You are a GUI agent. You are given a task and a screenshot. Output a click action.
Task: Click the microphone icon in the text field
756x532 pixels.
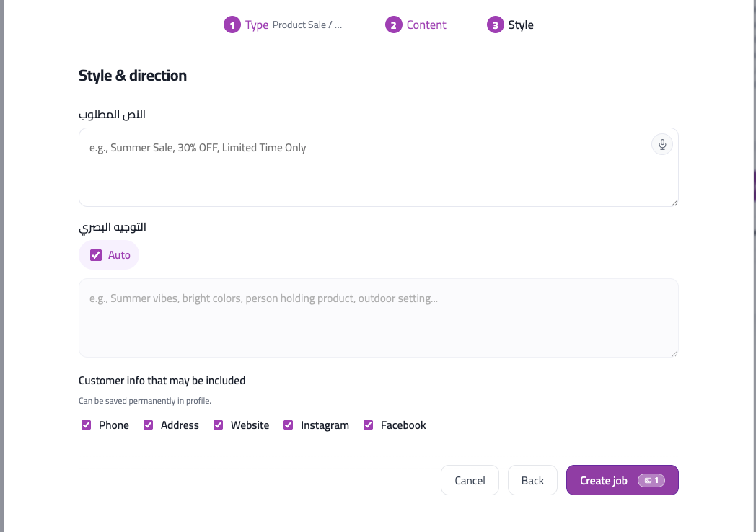pyautogui.click(x=661, y=144)
